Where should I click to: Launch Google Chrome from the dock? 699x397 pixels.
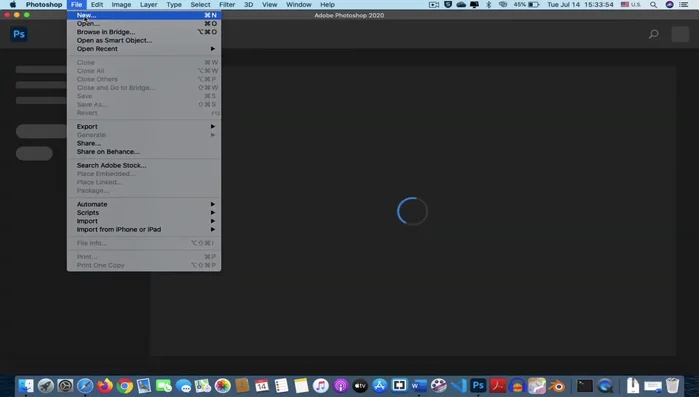[125, 385]
